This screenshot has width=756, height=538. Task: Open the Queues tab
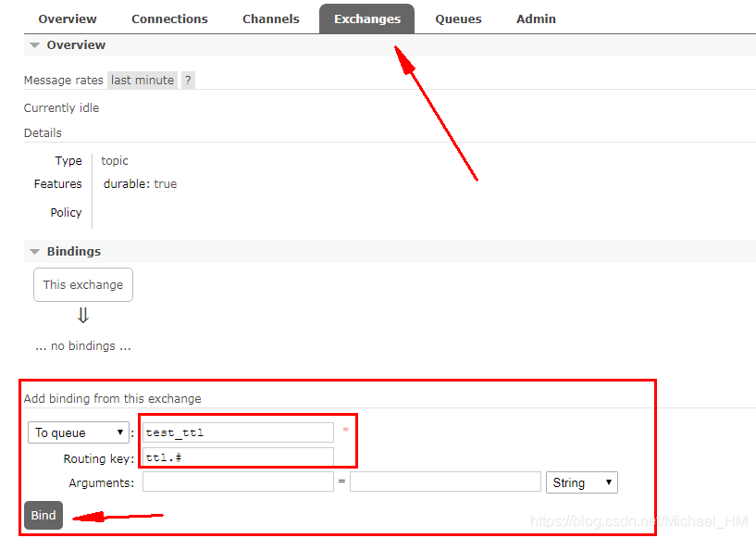[x=458, y=19]
